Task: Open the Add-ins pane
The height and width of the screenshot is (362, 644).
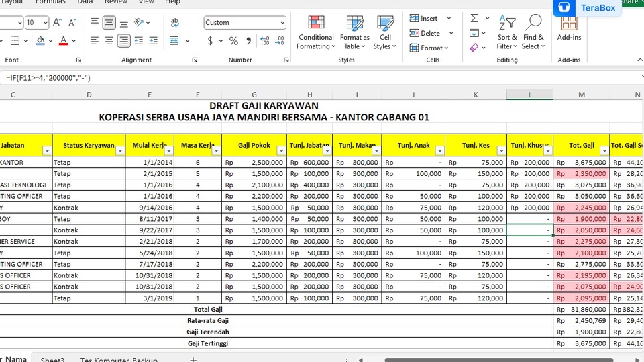Action: click(569, 29)
